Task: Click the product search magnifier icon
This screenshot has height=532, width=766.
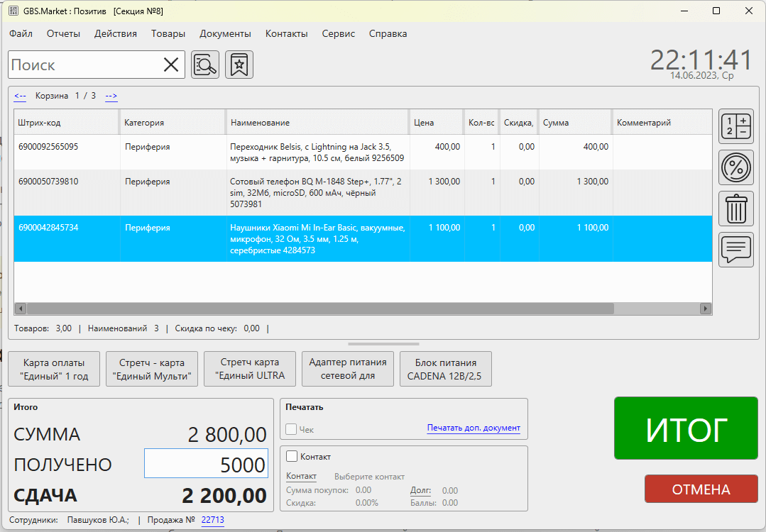Action: 205,65
